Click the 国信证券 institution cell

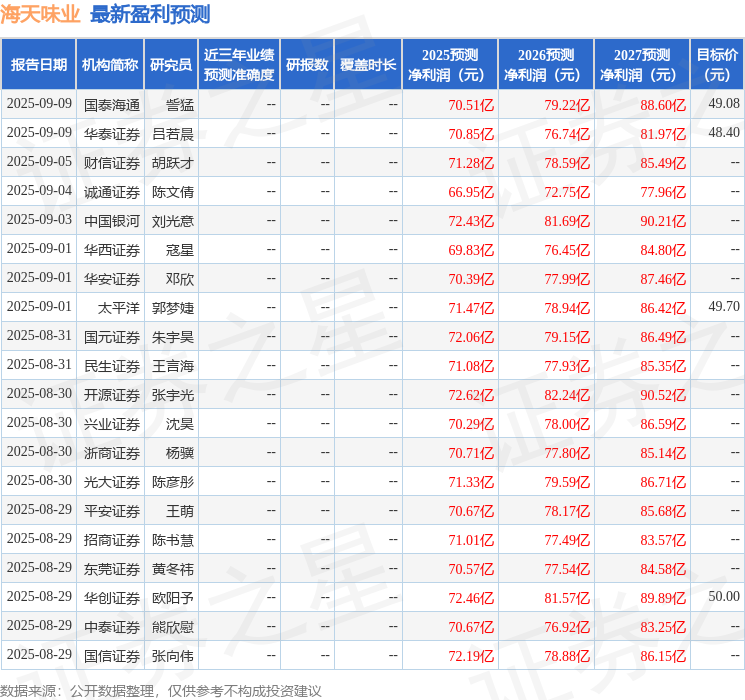pyautogui.click(x=112, y=656)
